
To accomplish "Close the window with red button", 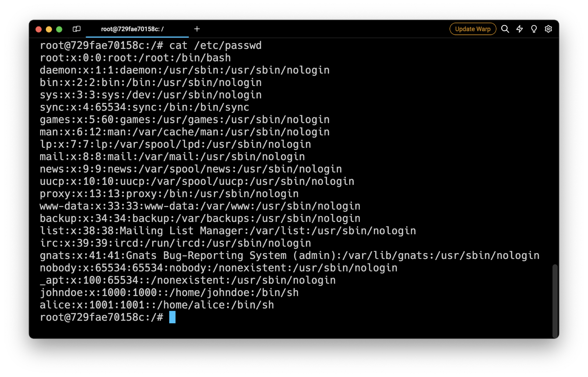I will [x=39, y=29].
